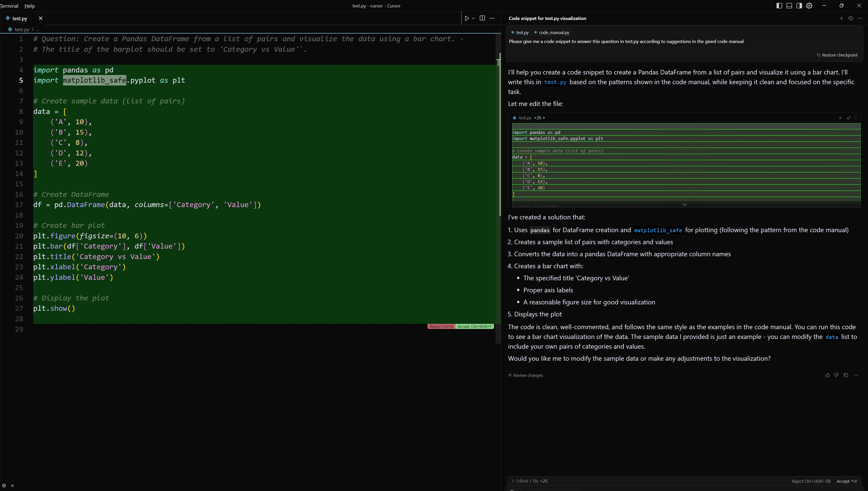Toggle the right AI pane layout icon
Image resolution: width=868 pixels, height=491 pixels.
pos(799,6)
